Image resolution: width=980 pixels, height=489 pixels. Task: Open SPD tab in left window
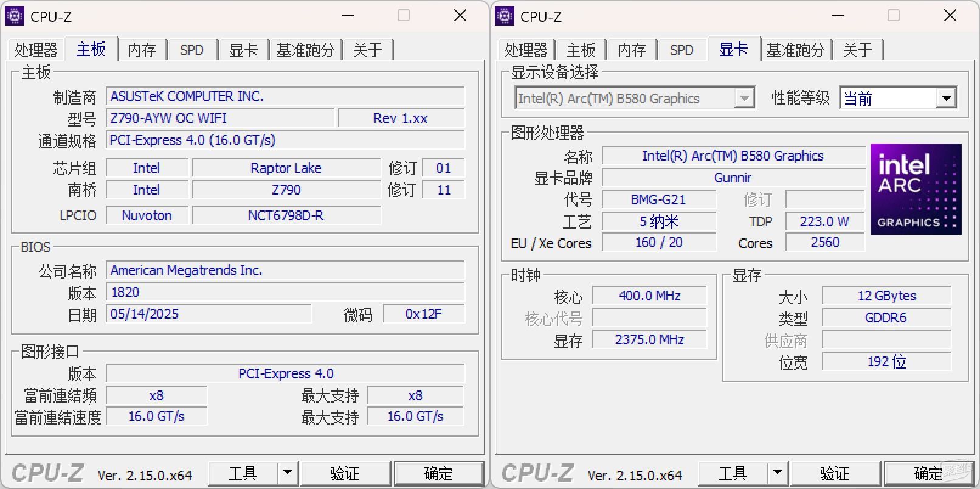[192, 50]
